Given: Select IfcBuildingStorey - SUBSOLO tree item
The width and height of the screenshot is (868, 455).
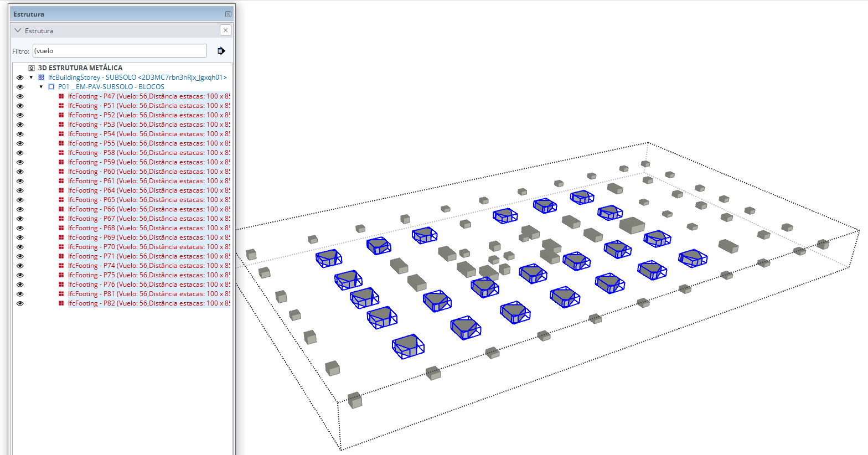Looking at the screenshot, I should tap(137, 77).
